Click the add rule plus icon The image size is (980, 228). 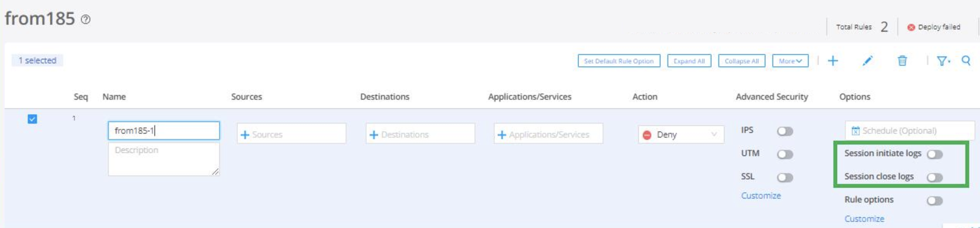pyautogui.click(x=833, y=61)
